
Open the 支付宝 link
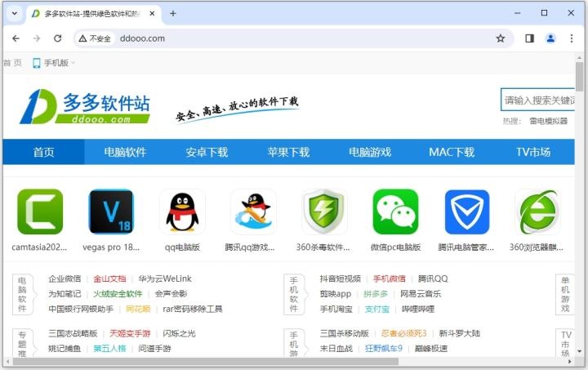pyautogui.click(x=376, y=309)
